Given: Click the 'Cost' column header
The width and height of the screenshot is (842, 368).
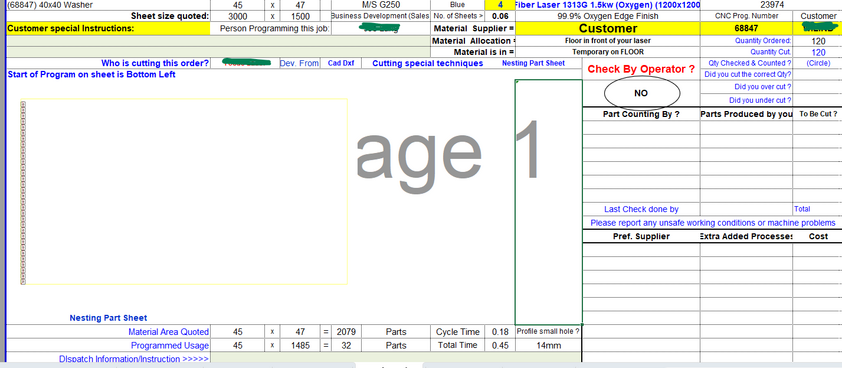Looking at the screenshot, I should pyautogui.click(x=818, y=236).
